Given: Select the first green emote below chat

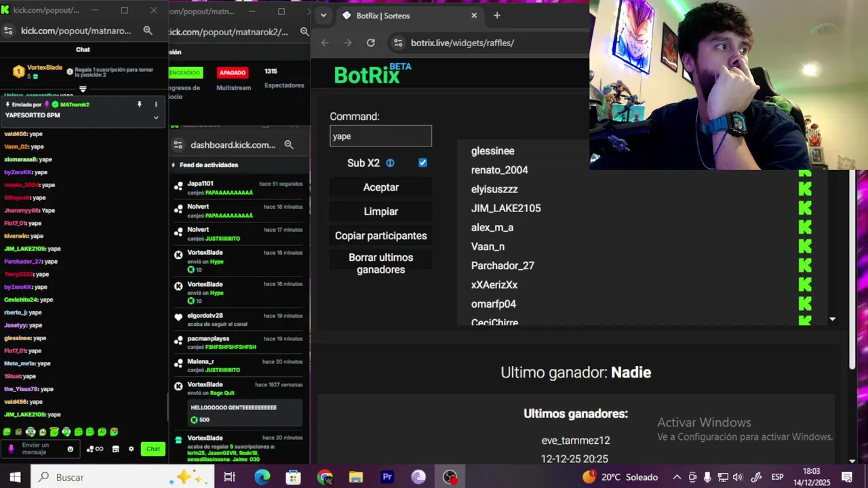Looking at the screenshot, I should (x=7, y=432).
